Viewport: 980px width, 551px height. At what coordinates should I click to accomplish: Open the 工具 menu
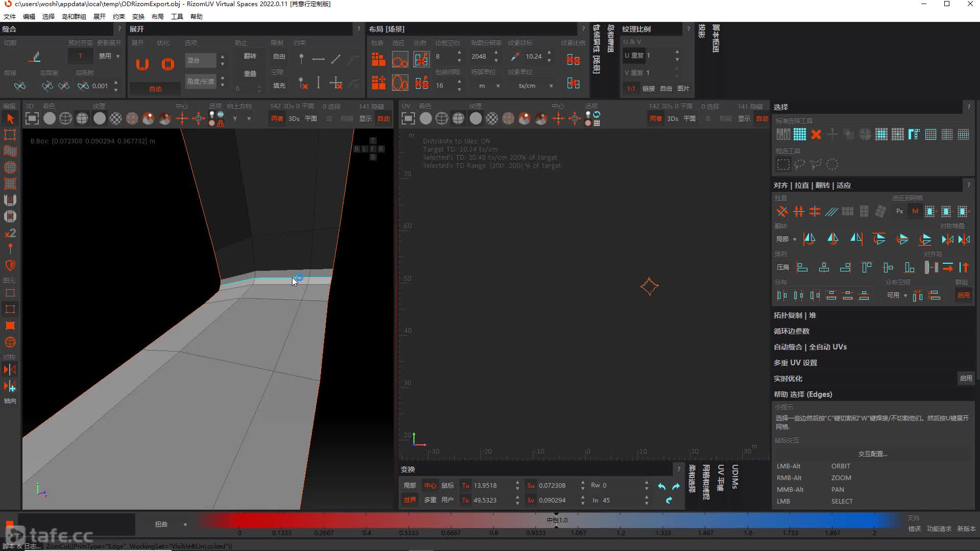tap(177, 16)
